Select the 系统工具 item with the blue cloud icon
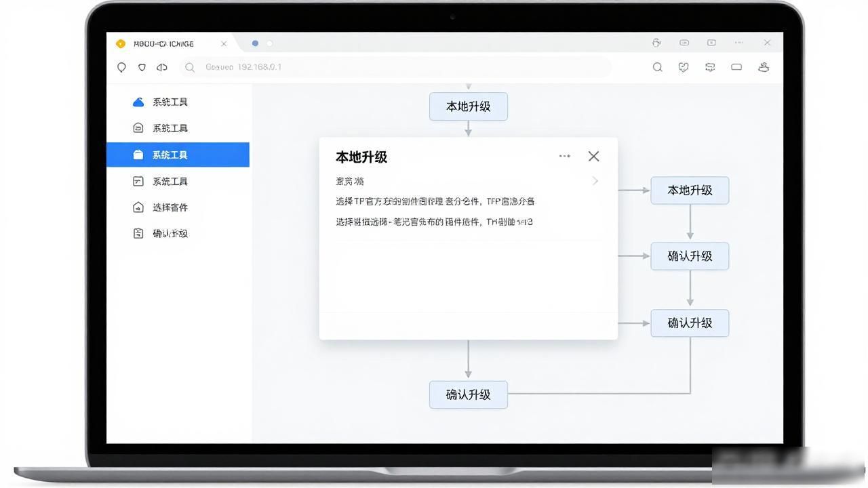868x488 pixels. [x=178, y=102]
